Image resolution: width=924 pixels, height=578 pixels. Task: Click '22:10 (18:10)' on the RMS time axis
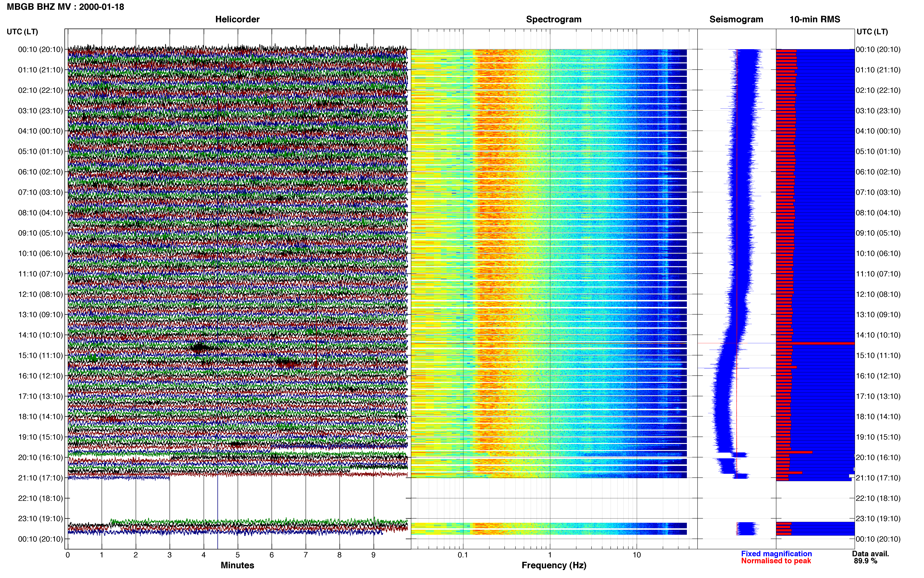pos(878,498)
